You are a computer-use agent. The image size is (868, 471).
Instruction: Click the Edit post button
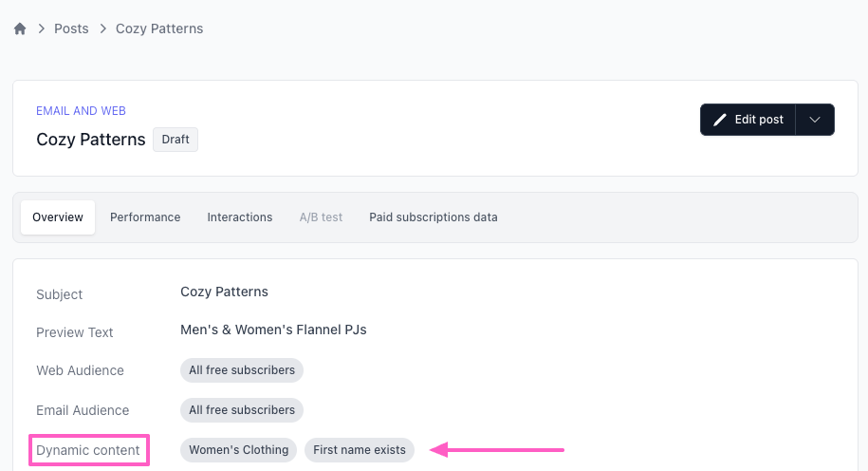(748, 120)
